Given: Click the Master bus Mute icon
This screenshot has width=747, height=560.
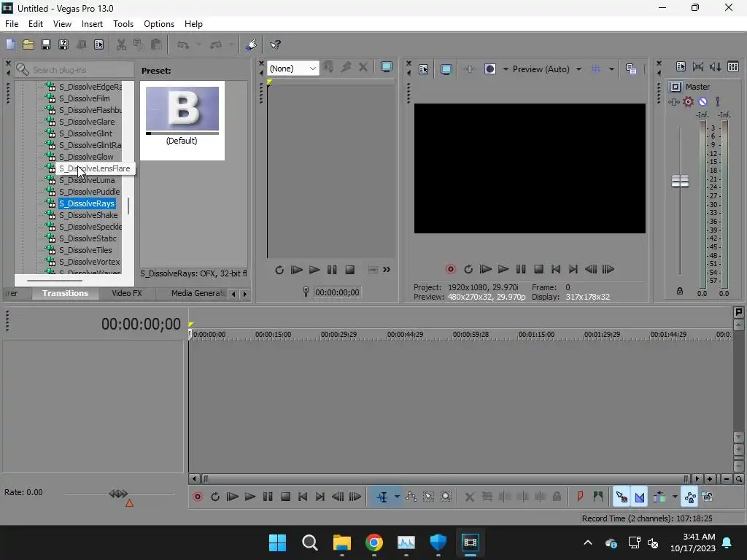Looking at the screenshot, I should pyautogui.click(x=703, y=101).
